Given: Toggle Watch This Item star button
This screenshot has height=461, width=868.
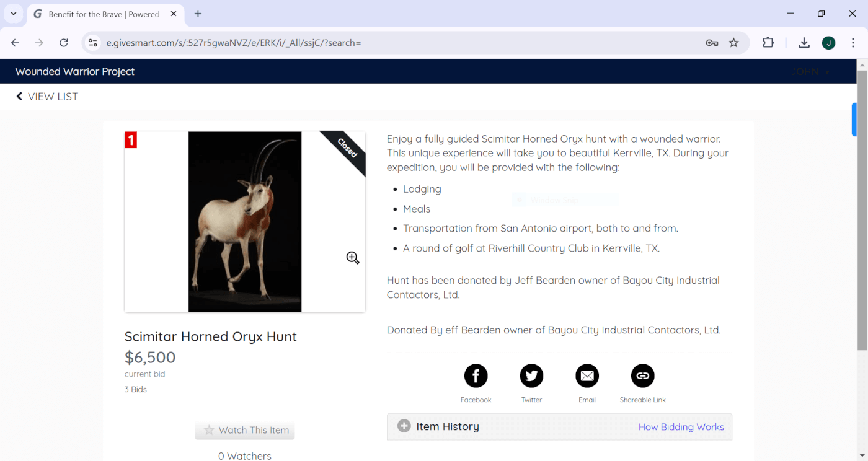Looking at the screenshot, I should 245,430.
